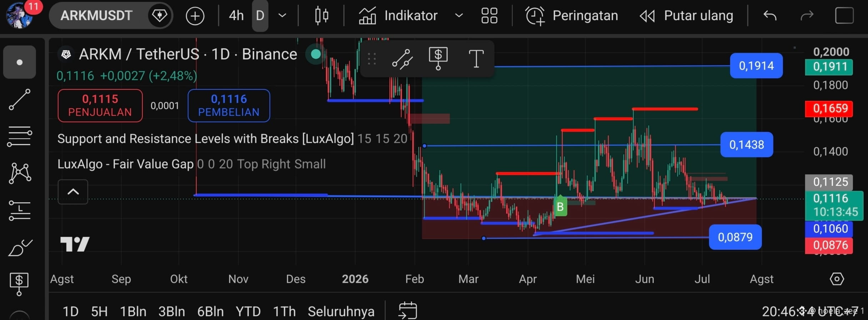Open the layout grid templates

pos(489,16)
